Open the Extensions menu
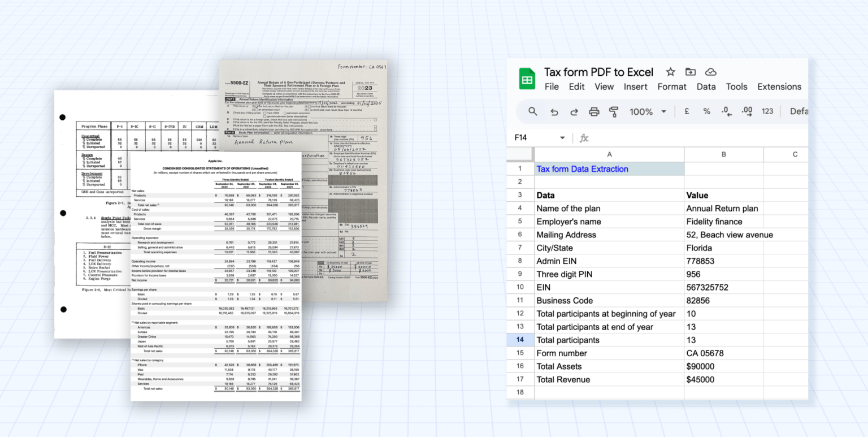The image size is (868, 437). pyautogui.click(x=779, y=86)
